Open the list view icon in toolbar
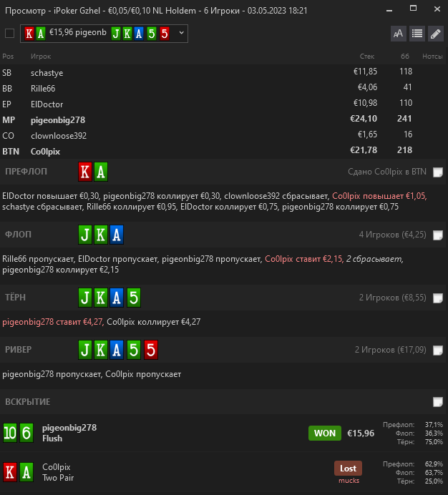 [417, 34]
